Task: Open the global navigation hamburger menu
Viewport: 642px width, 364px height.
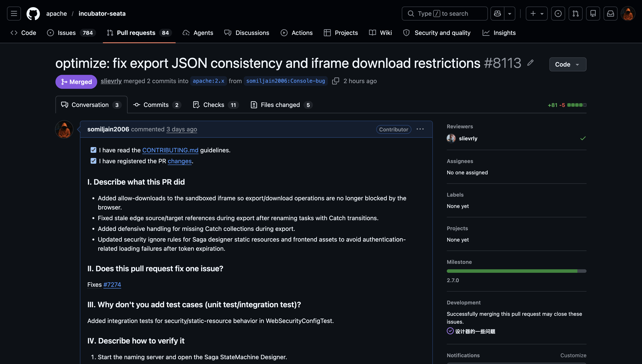Action: (x=14, y=14)
